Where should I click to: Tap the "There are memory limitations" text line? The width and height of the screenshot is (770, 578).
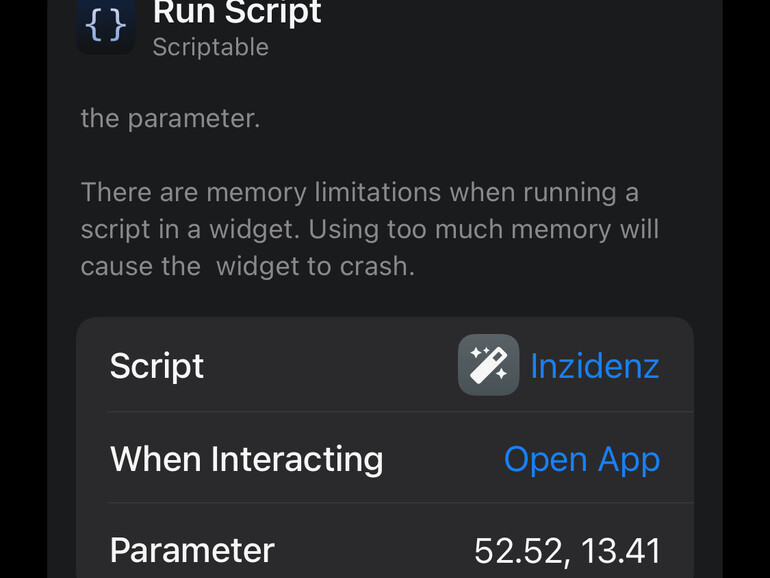tap(359, 192)
